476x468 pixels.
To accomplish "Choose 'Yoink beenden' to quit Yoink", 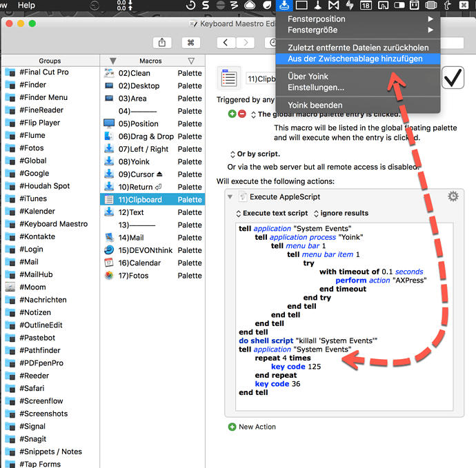I will click(x=358, y=105).
